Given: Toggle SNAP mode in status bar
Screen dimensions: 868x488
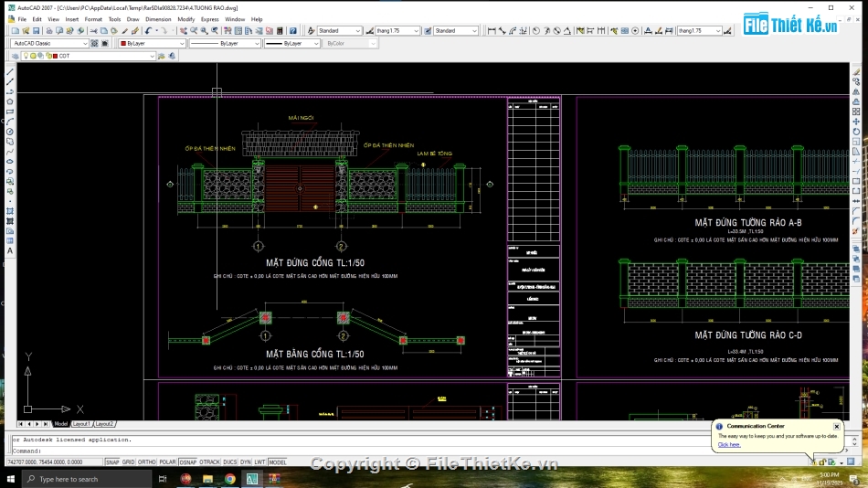Looking at the screenshot, I should click(x=112, y=462).
